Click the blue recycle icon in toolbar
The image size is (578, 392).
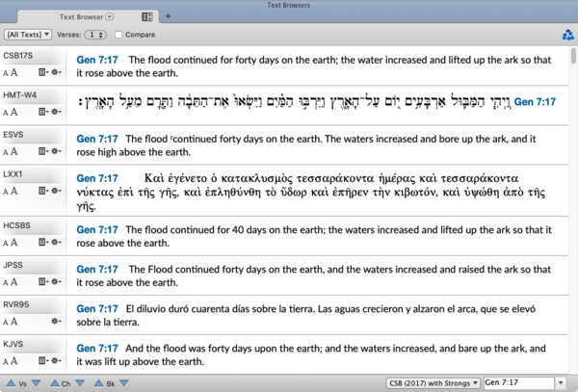coord(568,35)
